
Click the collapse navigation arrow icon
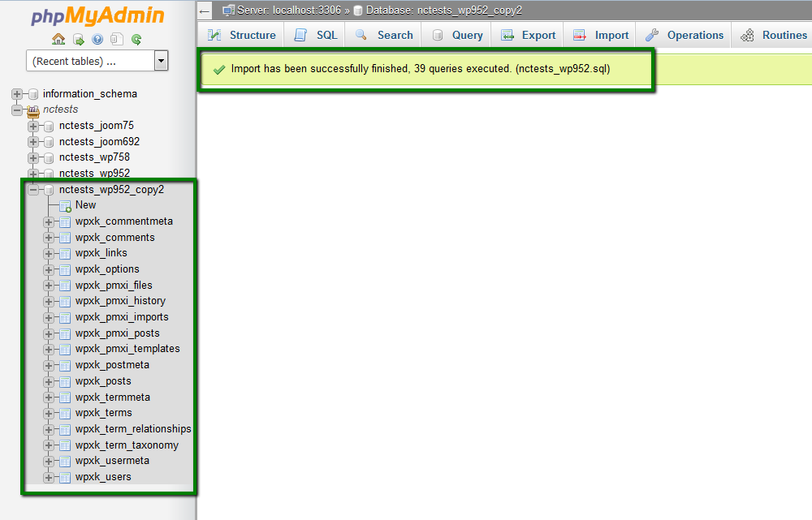coord(205,11)
